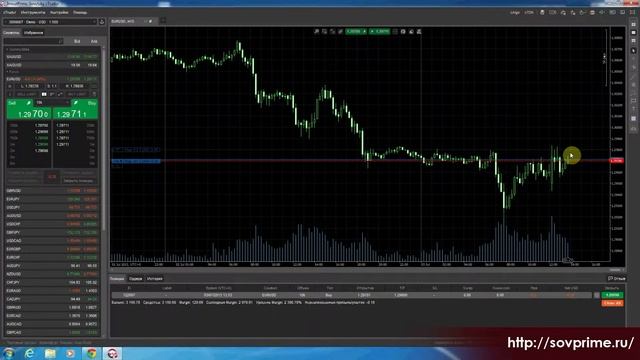
Task: Select the GBPJPY symbol row
Action: click(51, 232)
